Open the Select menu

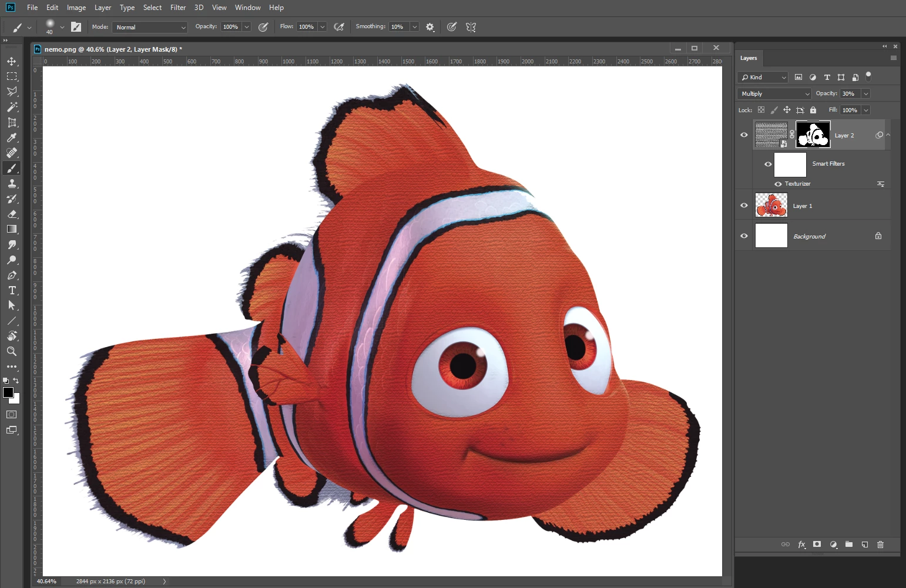(x=152, y=8)
